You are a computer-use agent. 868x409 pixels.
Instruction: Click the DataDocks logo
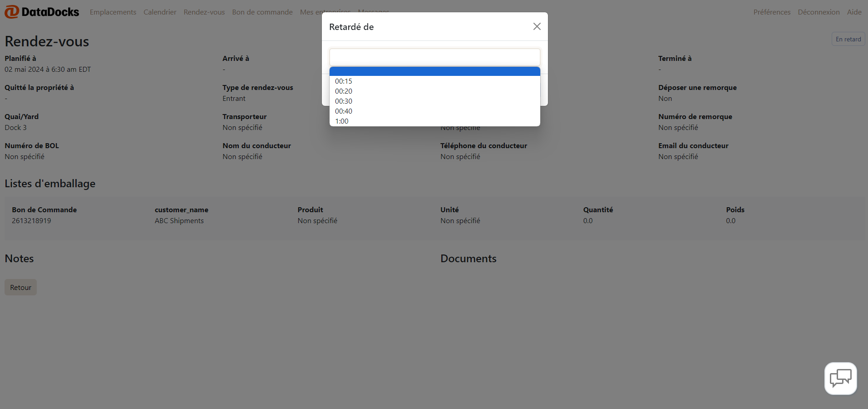(x=42, y=12)
